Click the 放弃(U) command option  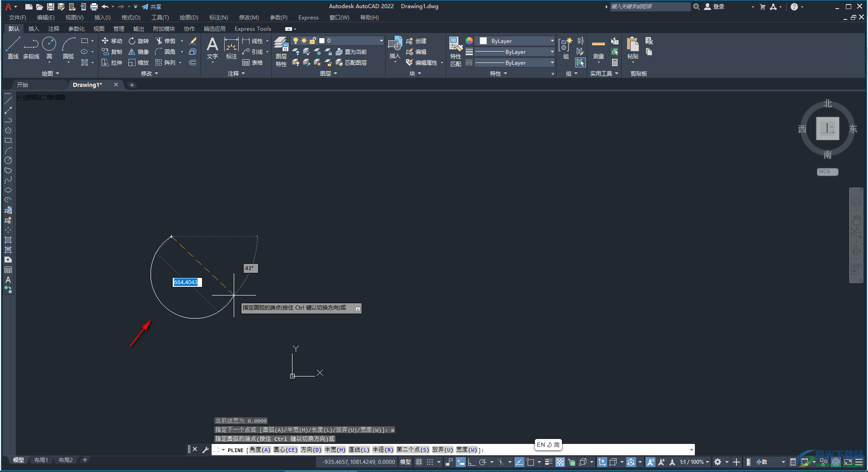click(x=442, y=450)
